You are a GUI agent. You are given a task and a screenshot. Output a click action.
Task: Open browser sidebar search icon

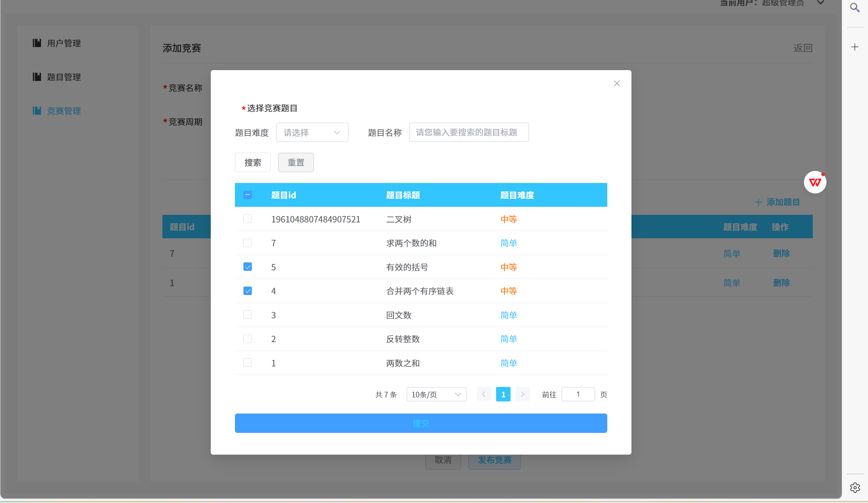[x=854, y=8]
